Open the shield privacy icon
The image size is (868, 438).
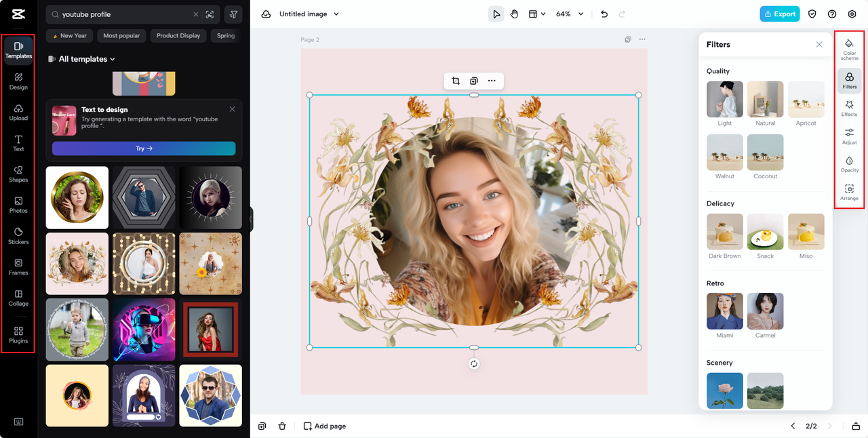(x=812, y=14)
